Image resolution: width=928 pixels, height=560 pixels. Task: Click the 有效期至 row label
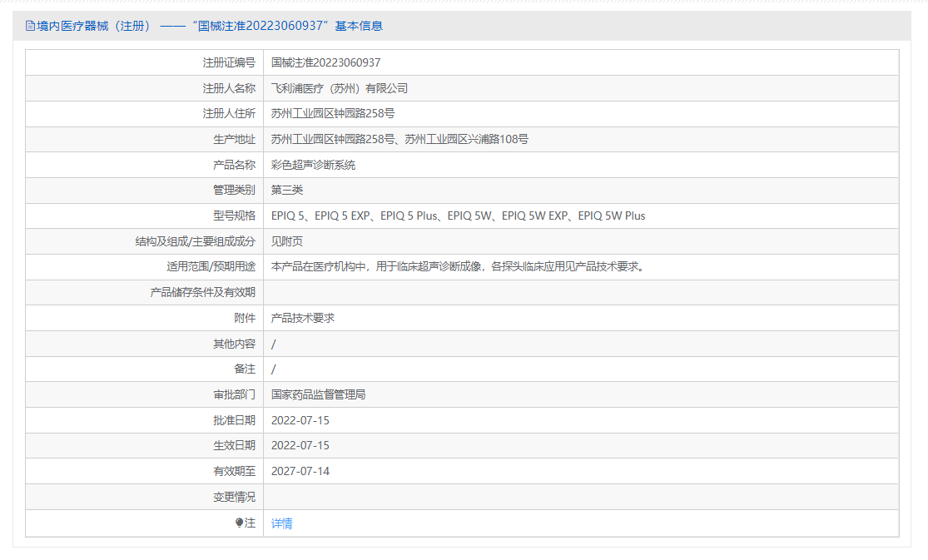[235, 471]
